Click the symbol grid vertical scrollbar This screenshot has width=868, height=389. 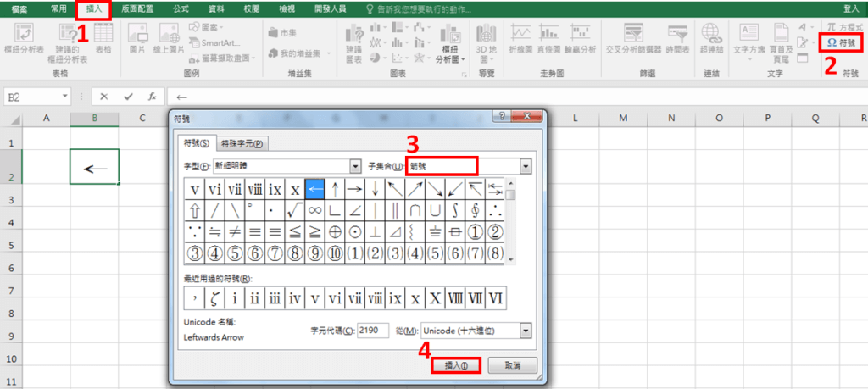tap(510, 220)
